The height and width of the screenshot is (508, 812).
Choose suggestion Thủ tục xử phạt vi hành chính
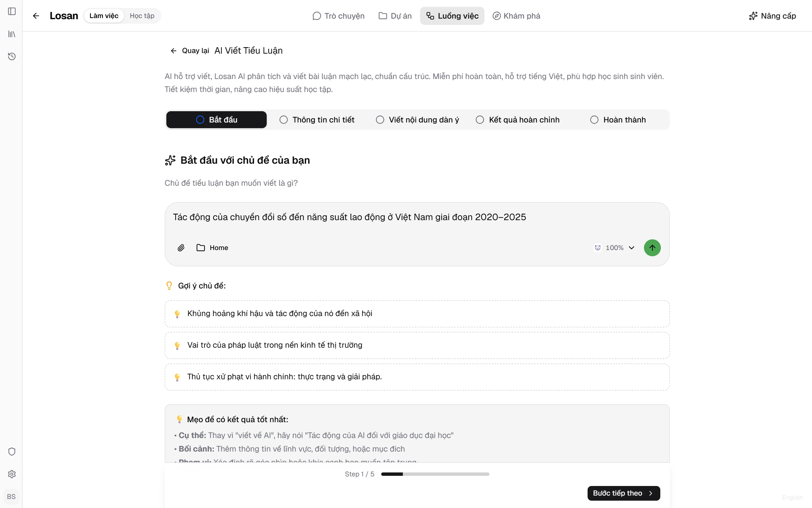[417, 377]
